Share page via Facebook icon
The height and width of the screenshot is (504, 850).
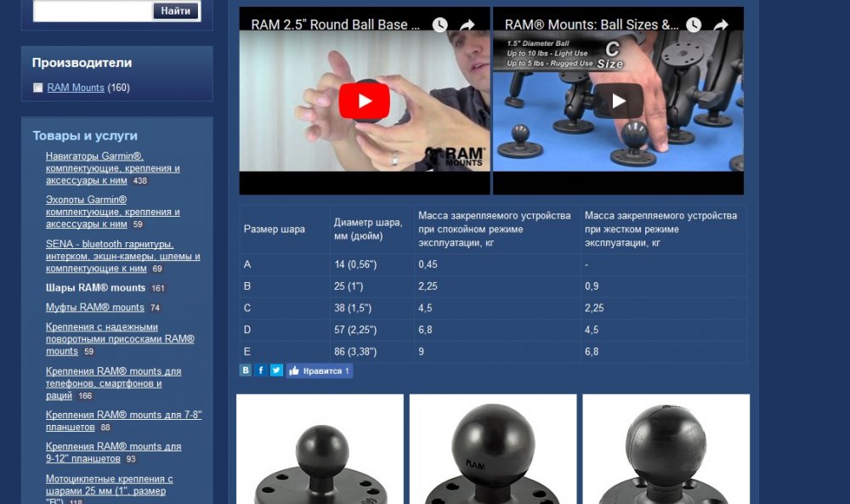tap(261, 371)
